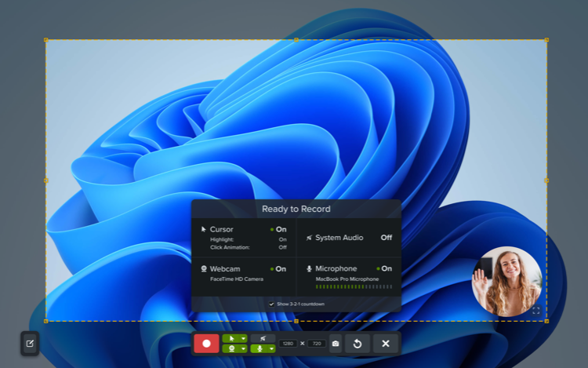
Task: Toggle the Microphone On status
Action: [386, 268]
